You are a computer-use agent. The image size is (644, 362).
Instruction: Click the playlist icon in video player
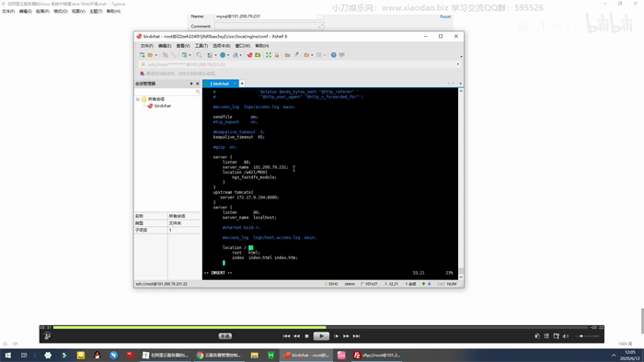point(546,336)
